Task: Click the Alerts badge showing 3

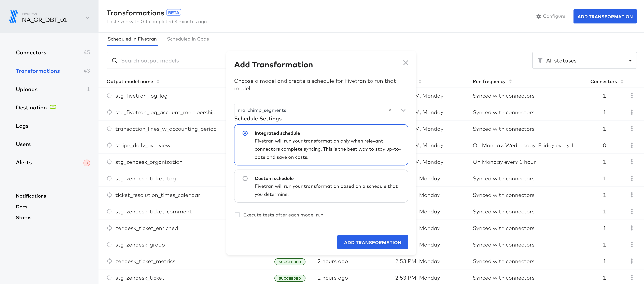Action: click(x=87, y=163)
